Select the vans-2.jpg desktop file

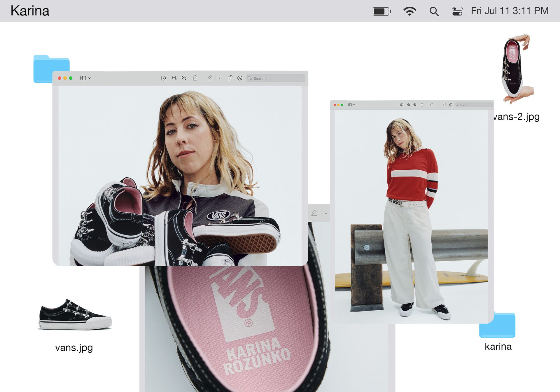pyautogui.click(x=517, y=78)
